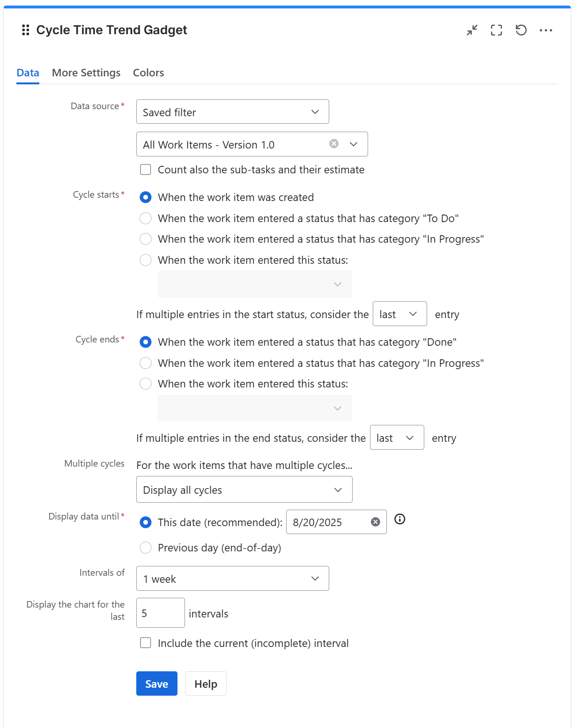Open the gadget fullscreen view icon
This screenshot has width=576, height=728.
coord(496,30)
